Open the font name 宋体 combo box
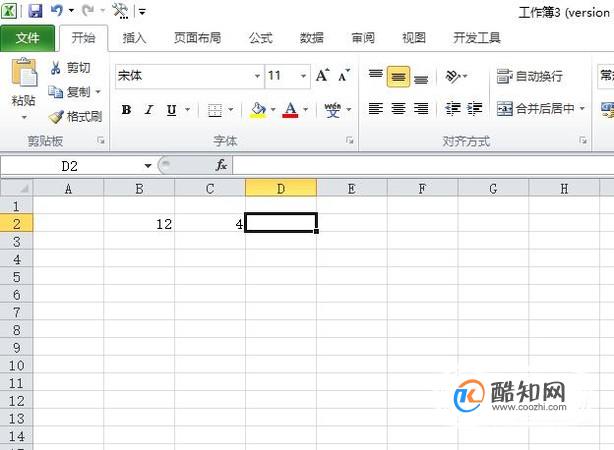 [x=189, y=76]
